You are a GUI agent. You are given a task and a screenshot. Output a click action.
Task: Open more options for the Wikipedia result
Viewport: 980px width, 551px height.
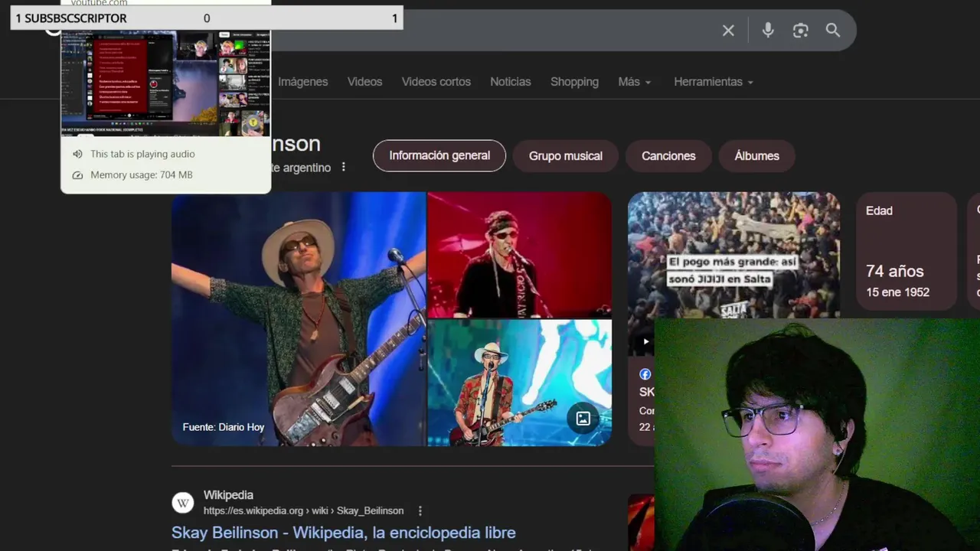(420, 510)
